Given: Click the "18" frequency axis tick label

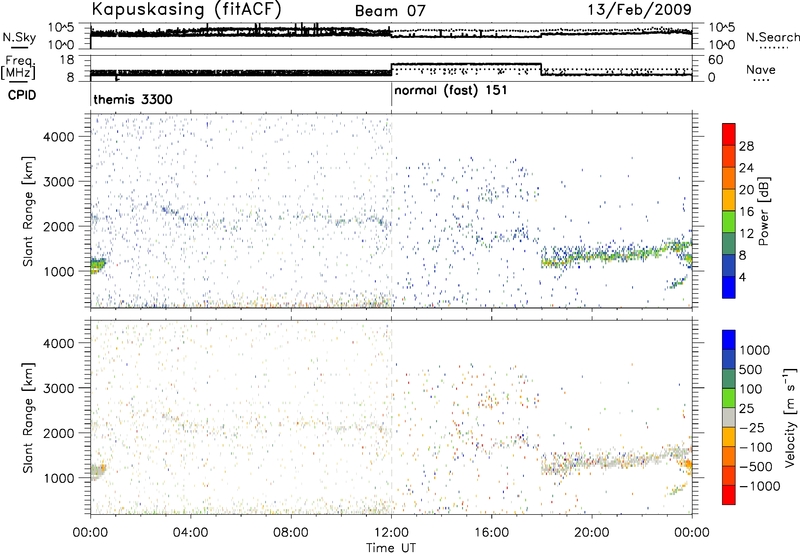Looking at the screenshot, I should point(67,60).
